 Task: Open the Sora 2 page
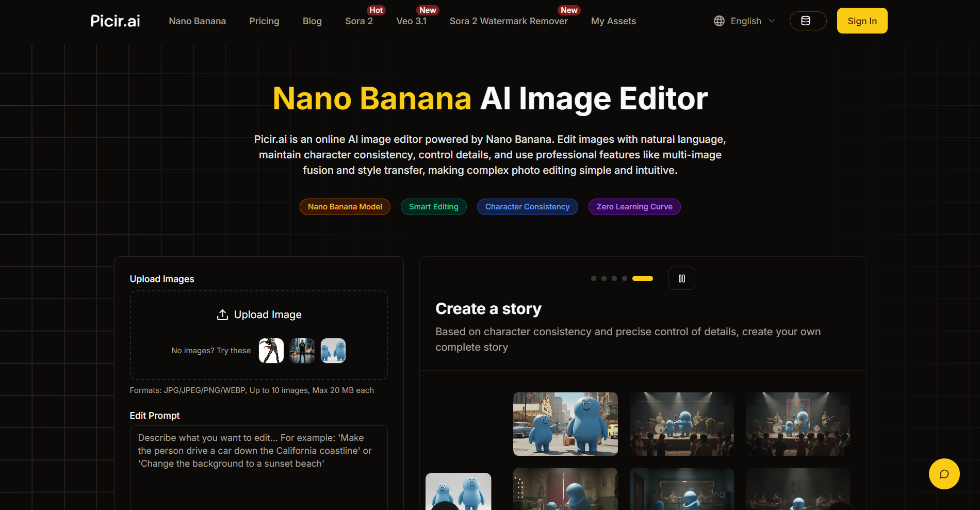point(359,21)
